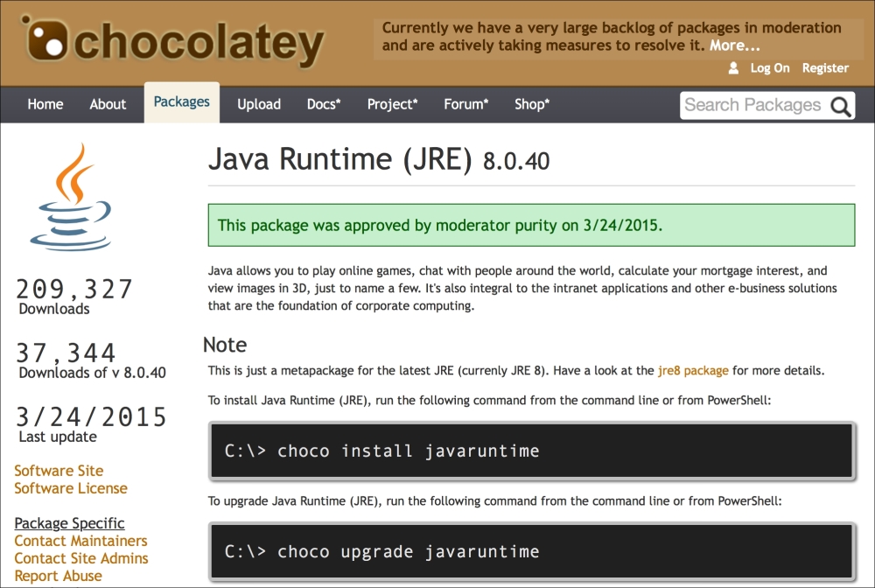
Task: Click the Log On link
Action: [x=770, y=68]
